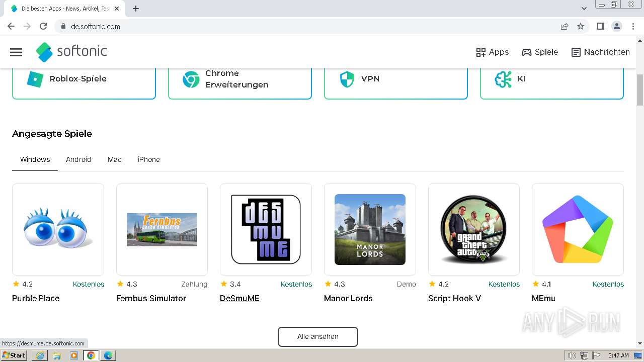Click the Script Hook V title link
The height and width of the screenshot is (362, 644).
[x=454, y=298]
